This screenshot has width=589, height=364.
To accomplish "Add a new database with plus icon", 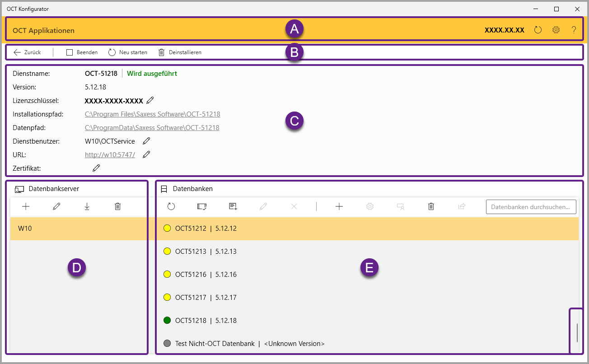I will [339, 206].
